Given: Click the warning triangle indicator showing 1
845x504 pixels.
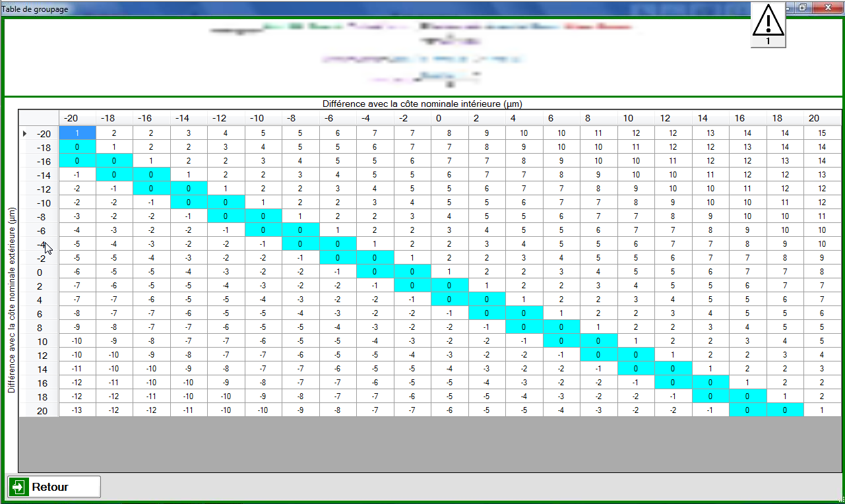Looking at the screenshot, I should point(768,25).
